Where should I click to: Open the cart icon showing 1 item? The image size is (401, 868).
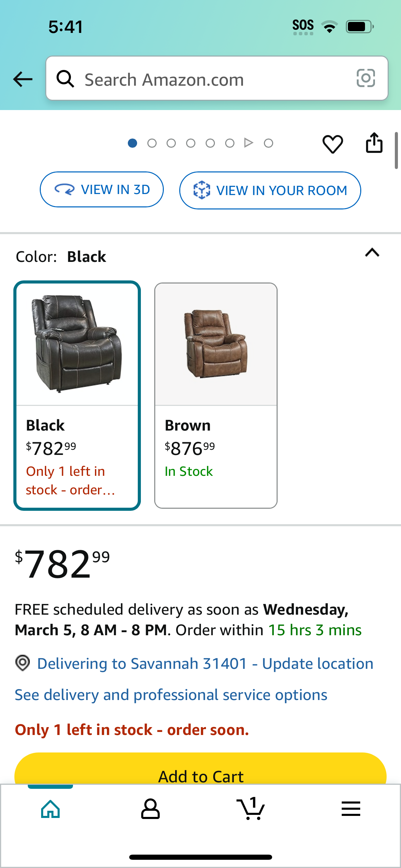click(251, 809)
